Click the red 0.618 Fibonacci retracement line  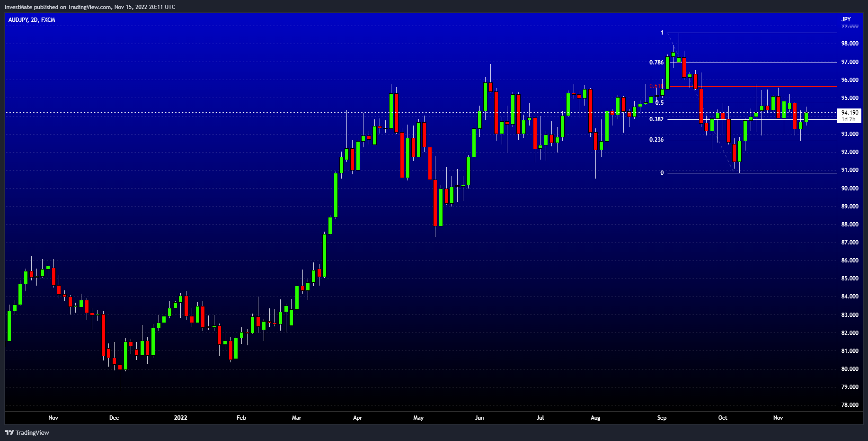coord(752,86)
